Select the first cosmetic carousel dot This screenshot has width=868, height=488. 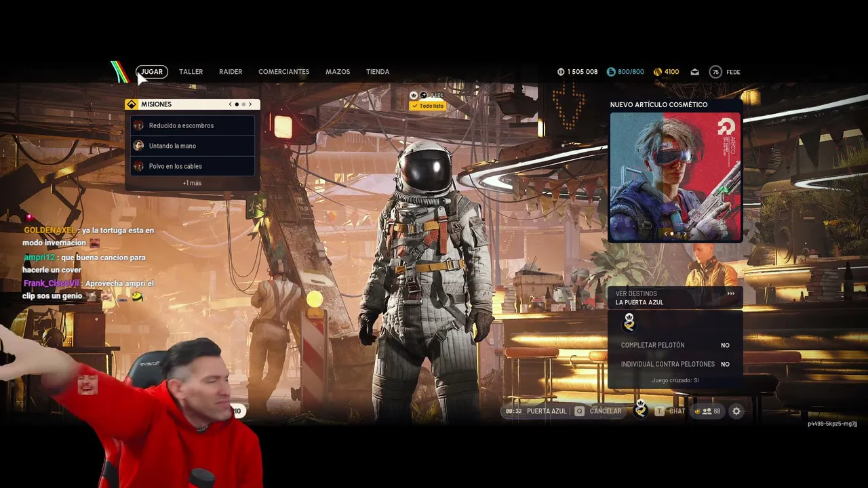[x=671, y=234]
